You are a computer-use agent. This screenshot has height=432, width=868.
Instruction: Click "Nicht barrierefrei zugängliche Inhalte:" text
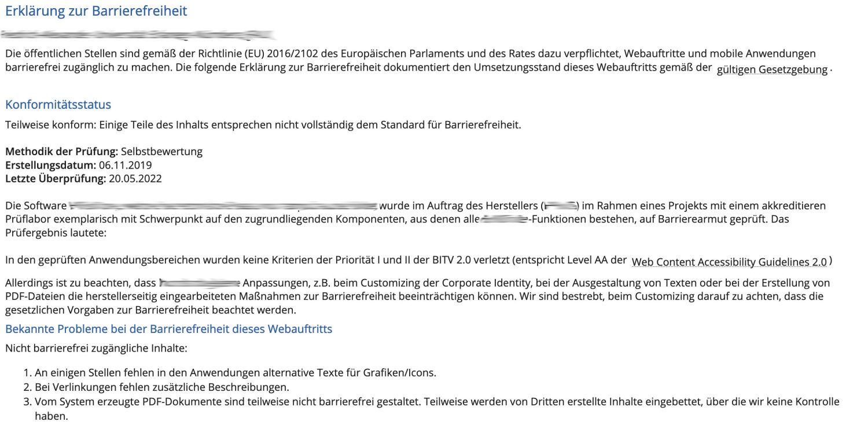(x=96, y=349)
